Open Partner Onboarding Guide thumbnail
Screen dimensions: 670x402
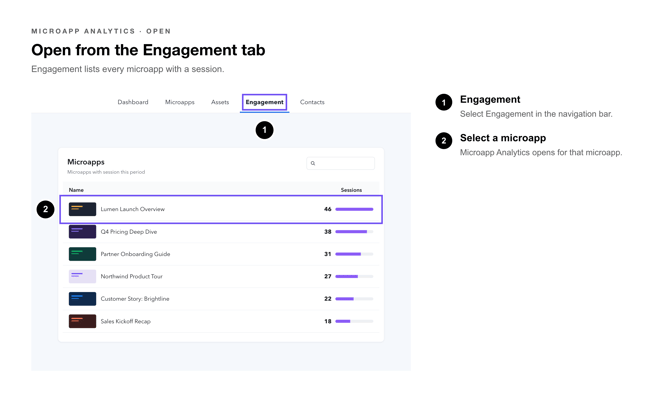click(x=82, y=254)
